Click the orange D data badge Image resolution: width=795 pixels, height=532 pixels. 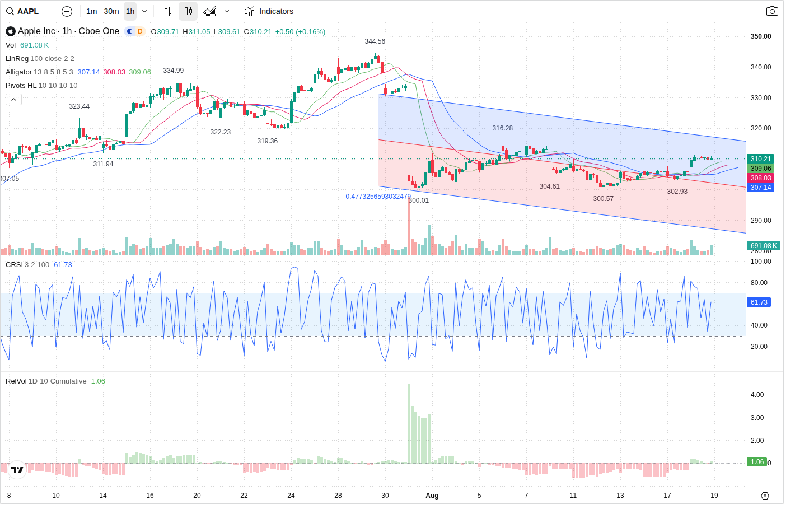pyautogui.click(x=140, y=31)
